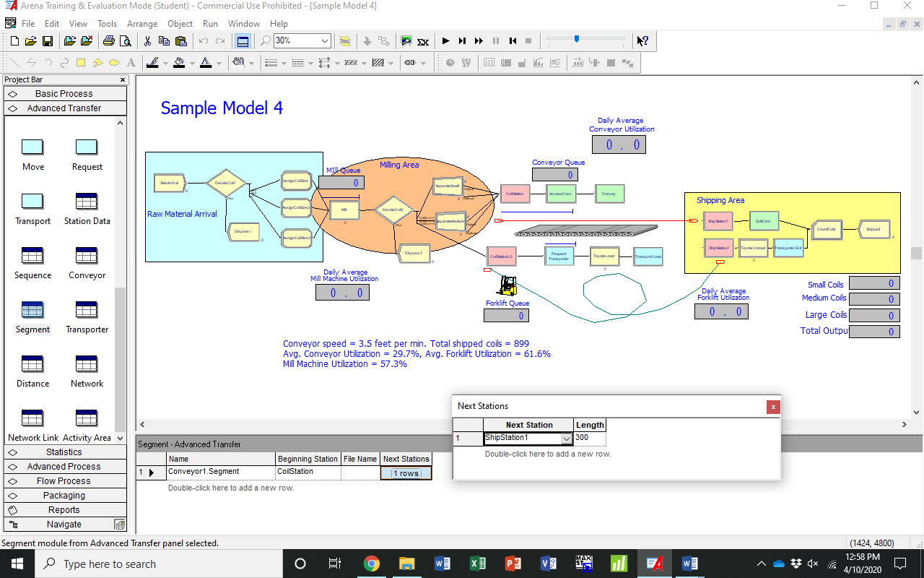Click the Line Color pen swatch

pyautogui.click(x=152, y=63)
